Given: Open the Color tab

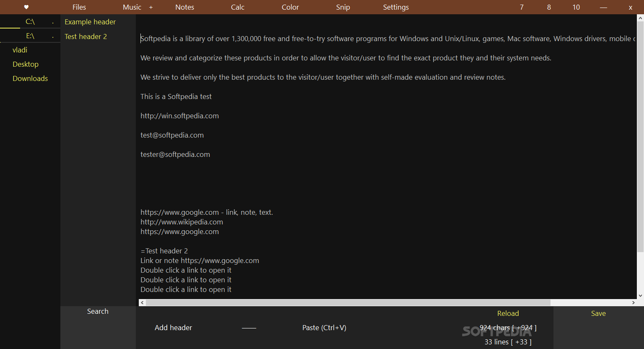Looking at the screenshot, I should pyautogui.click(x=291, y=7).
